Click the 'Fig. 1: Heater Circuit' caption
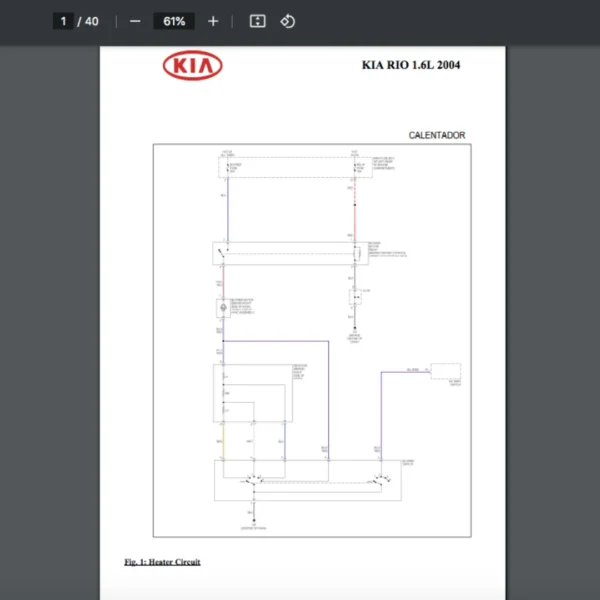Screen dimensions: 600x600 tap(162, 562)
